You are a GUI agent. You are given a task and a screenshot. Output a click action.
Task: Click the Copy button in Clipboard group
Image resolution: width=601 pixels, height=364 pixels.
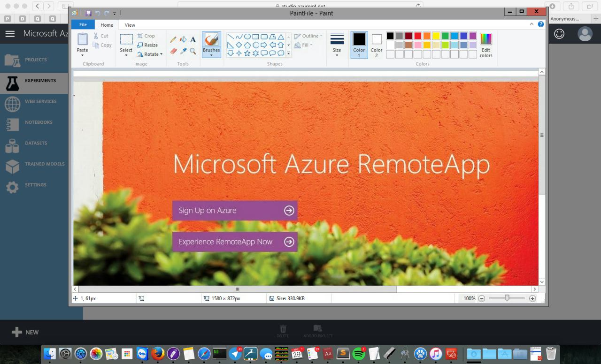tap(102, 45)
